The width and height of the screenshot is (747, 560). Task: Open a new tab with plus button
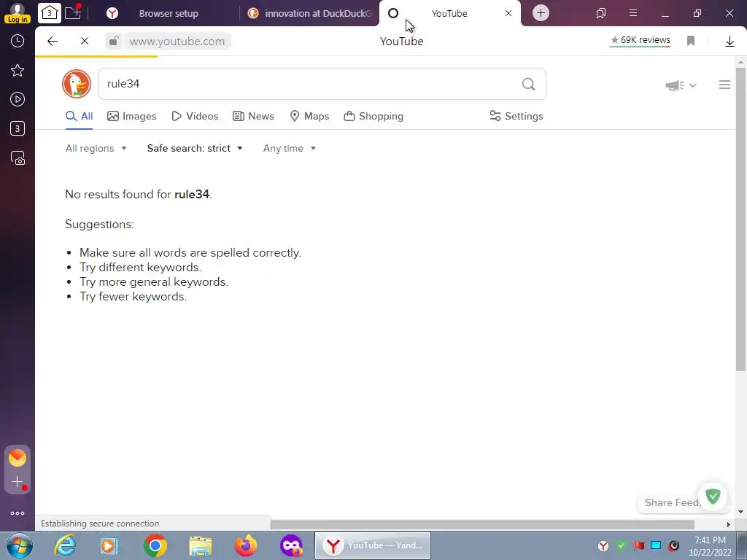[541, 13]
